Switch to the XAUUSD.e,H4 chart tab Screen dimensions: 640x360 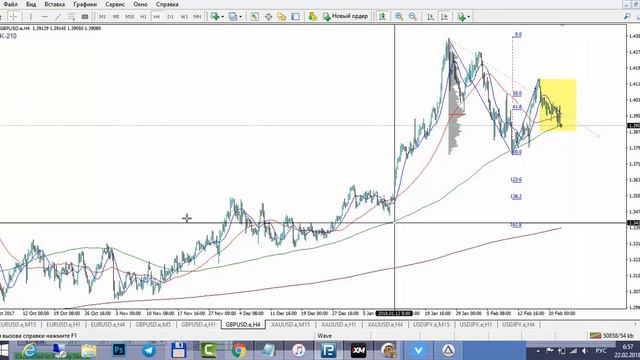click(385, 324)
